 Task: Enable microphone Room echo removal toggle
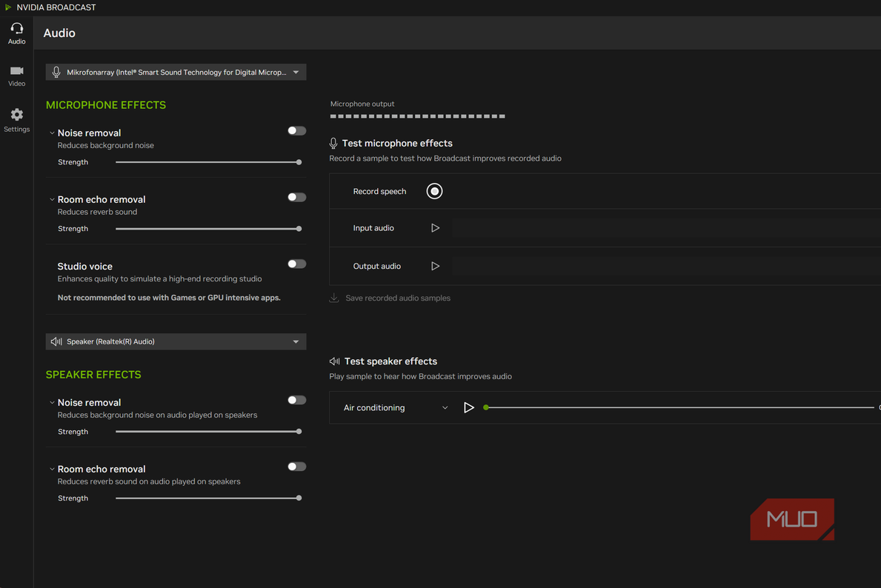[296, 197]
